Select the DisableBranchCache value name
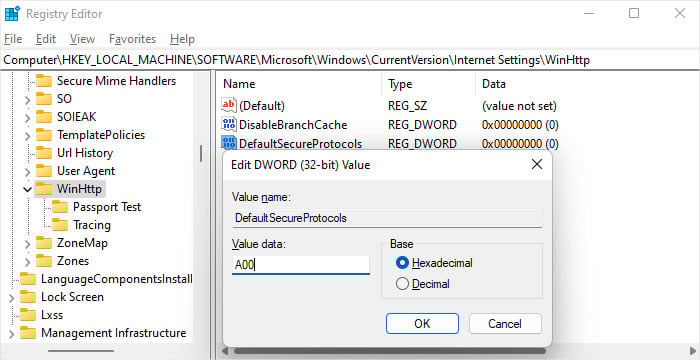Screen dimensions: 700x360 (293, 125)
